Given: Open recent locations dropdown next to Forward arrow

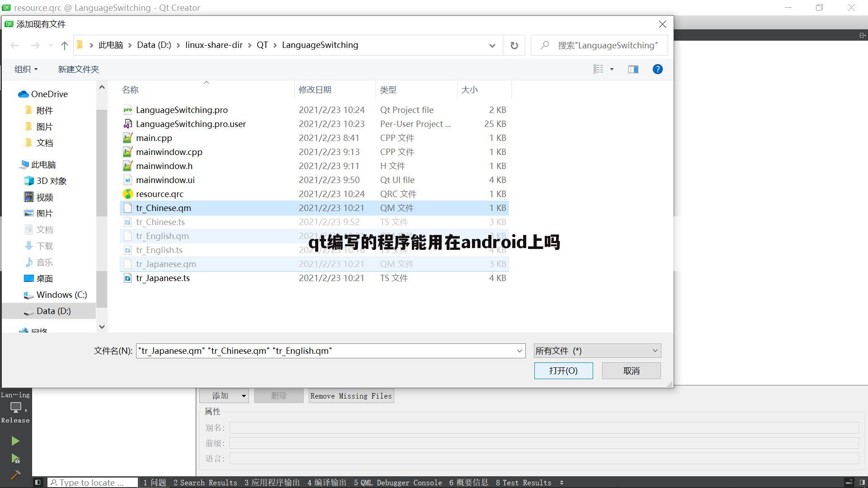Looking at the screenshot, I should 50,45.
